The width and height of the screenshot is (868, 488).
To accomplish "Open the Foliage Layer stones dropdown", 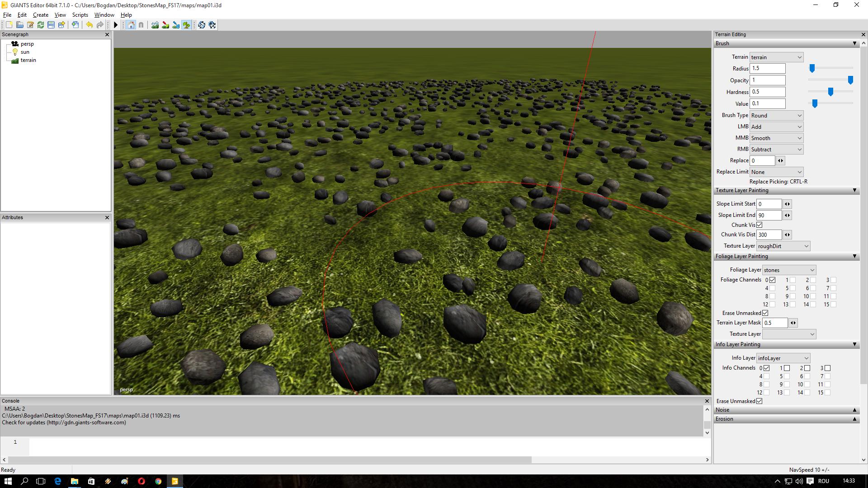I will tap(789, 270).
